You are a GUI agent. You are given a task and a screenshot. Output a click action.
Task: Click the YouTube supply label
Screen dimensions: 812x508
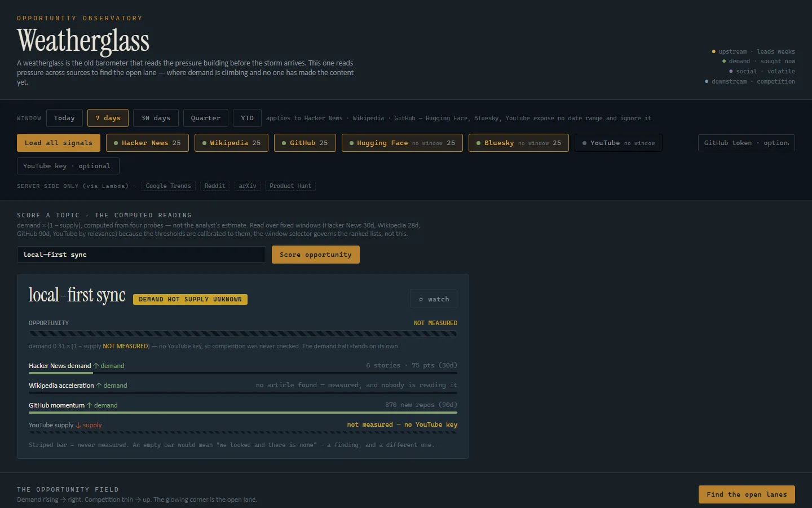pos(51,425)
